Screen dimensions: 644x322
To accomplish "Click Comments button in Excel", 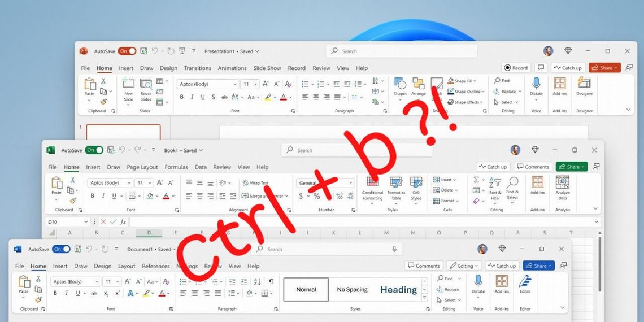I will [x=533, y=167].
